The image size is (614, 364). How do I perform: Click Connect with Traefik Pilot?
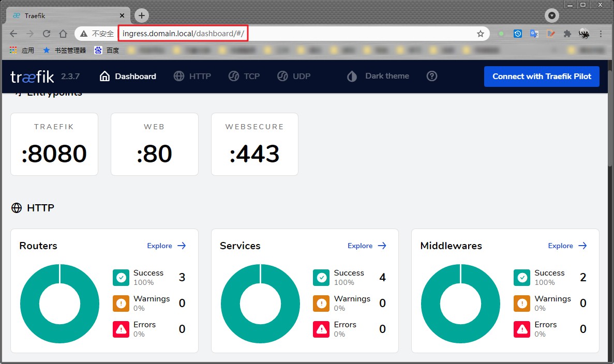click(x=542, y=77)
